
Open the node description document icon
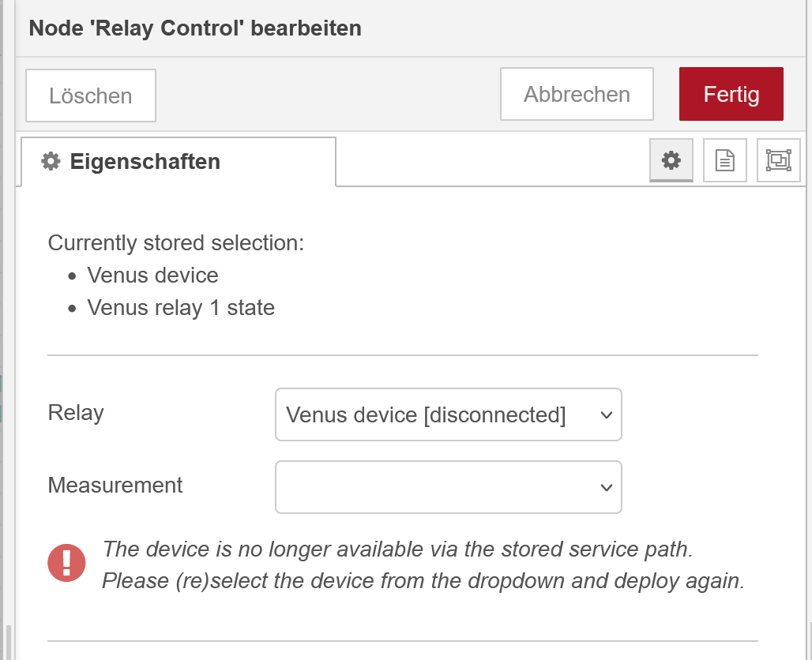[724, 160]
